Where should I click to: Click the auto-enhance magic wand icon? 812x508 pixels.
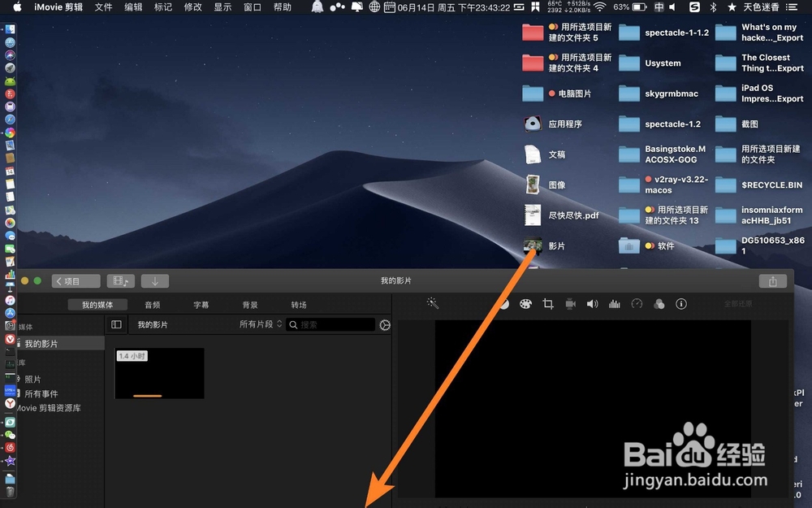431,303
